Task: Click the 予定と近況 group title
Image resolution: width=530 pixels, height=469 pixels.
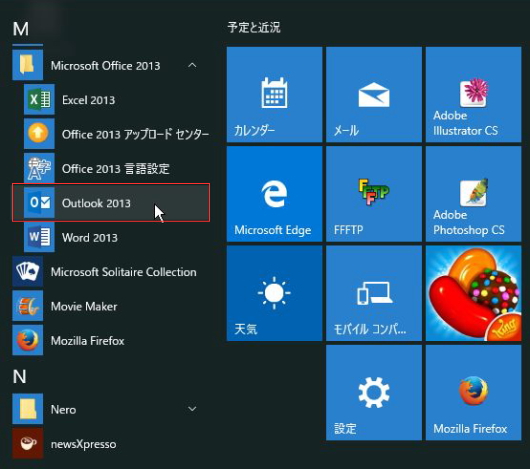Action: [254, 27]
